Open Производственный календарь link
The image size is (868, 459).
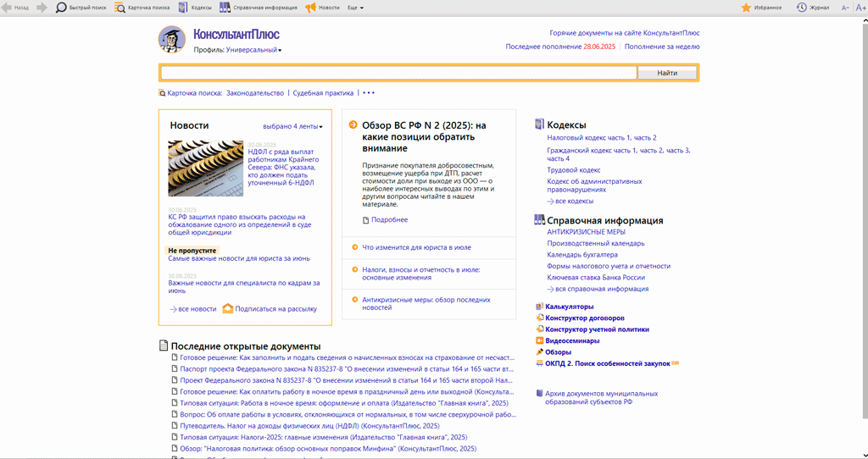point(596,243)
